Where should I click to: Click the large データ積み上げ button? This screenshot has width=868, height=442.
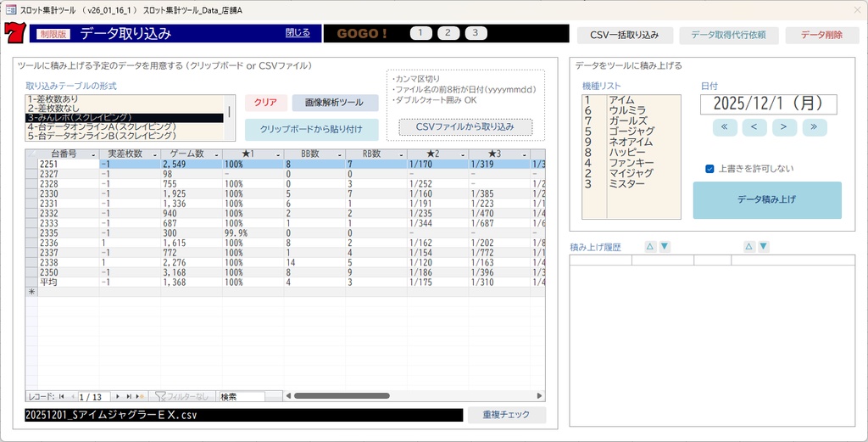coord(767,200)
